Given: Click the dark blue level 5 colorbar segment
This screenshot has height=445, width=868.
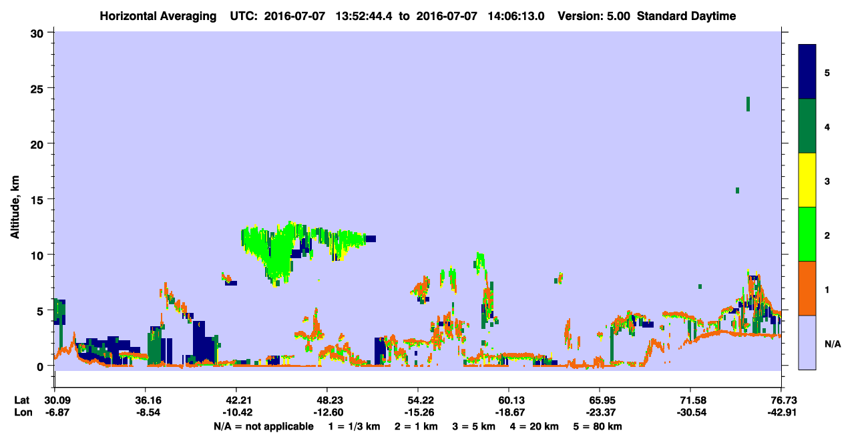Looking at the screenshot, I should 807,72.
